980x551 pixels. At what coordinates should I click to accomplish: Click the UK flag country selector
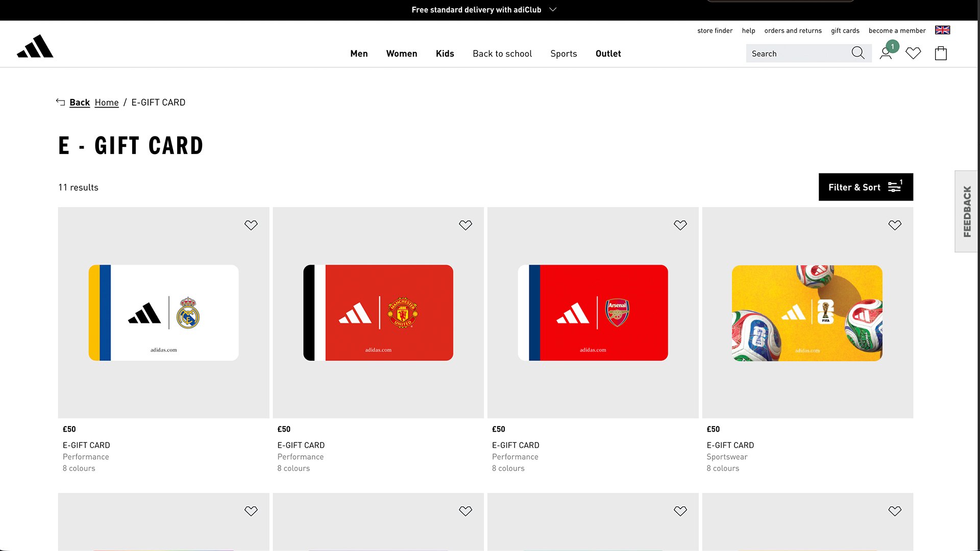942,30
